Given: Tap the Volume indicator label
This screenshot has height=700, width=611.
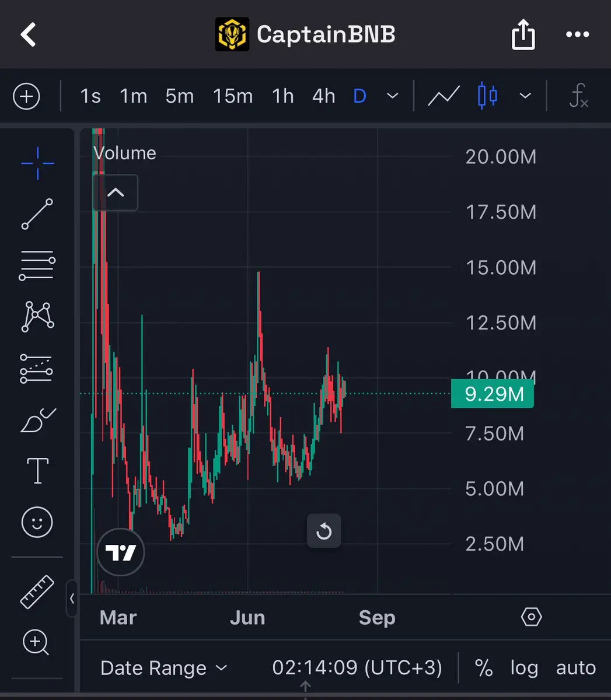Looking at the screenshot, I should coord(125,153).
